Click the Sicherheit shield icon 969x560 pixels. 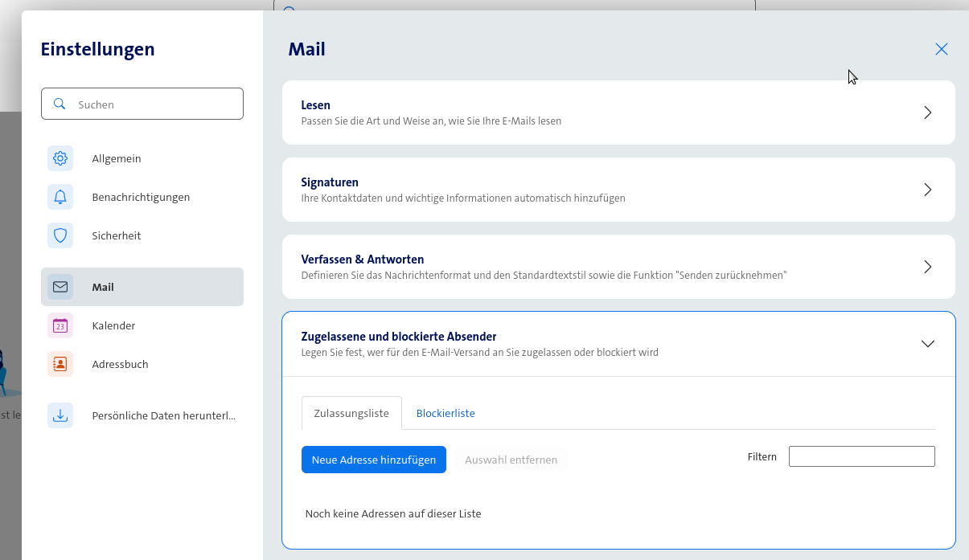(x=60, y=235)
